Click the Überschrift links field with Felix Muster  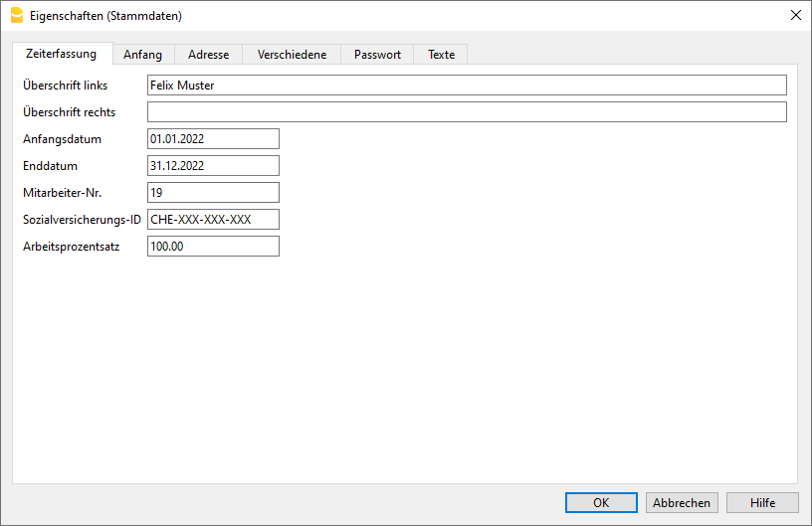point(466,86)
